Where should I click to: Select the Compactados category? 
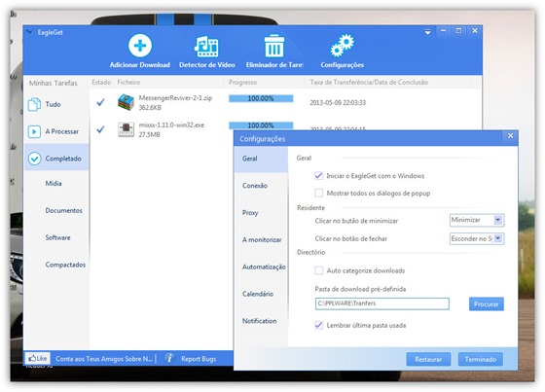[x=65, y=265]
